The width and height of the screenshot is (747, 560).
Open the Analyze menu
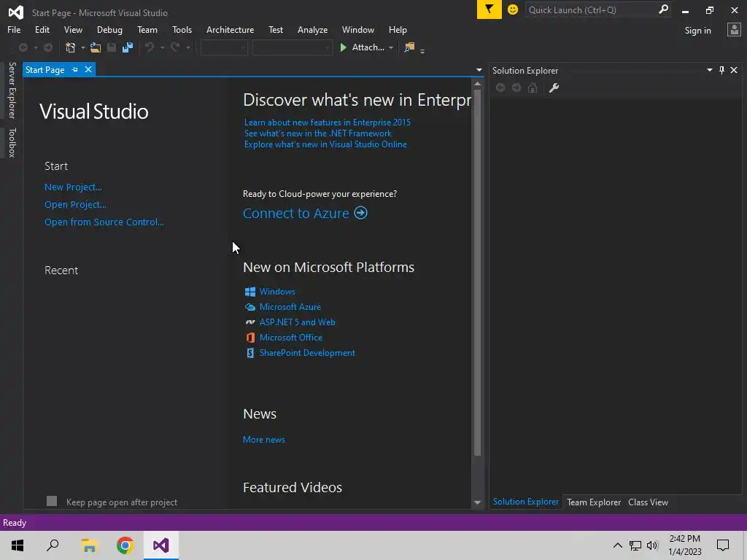click(312, 29)
